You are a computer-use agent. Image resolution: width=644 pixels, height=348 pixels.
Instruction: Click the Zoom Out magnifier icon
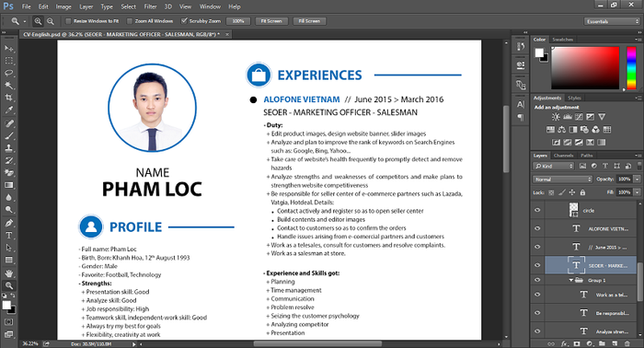[x=50, y=21]
